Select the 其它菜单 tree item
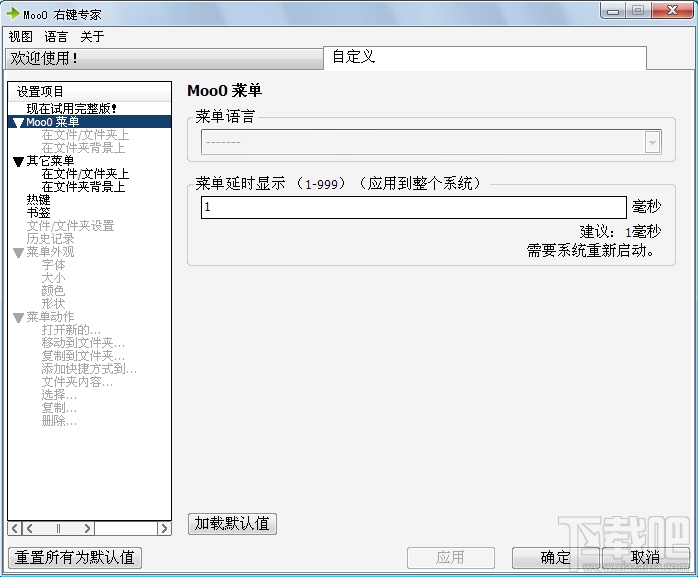Viewport: 698px width, 577px height. (x=50, y=161)
